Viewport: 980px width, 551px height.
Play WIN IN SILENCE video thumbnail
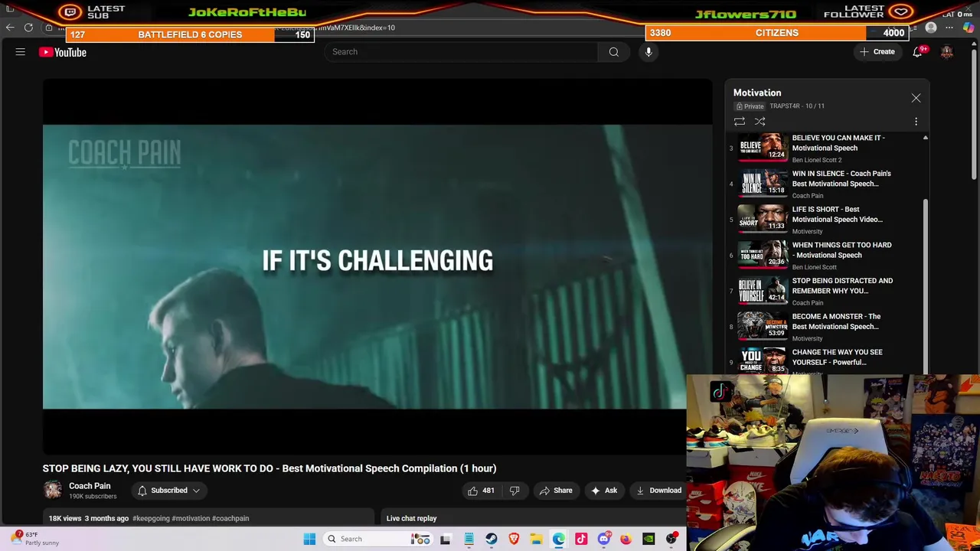[x=763, y=184]
